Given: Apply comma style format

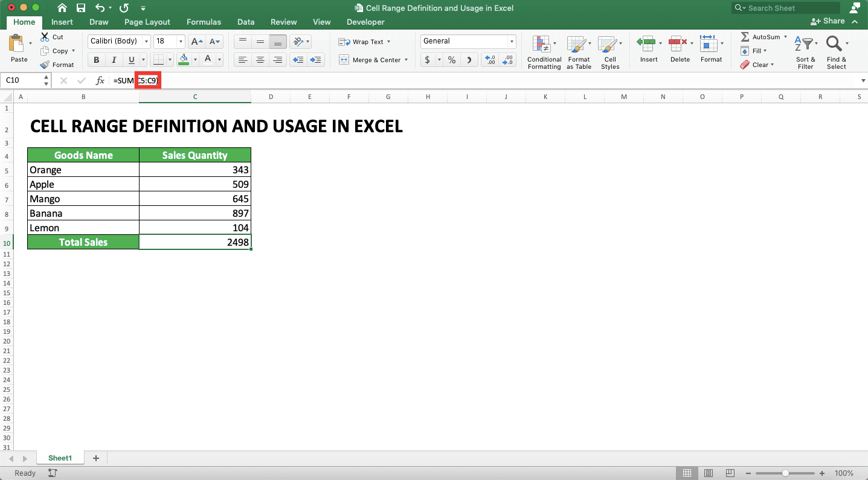Looking at the screenshot, I should [x=469, y=60].
